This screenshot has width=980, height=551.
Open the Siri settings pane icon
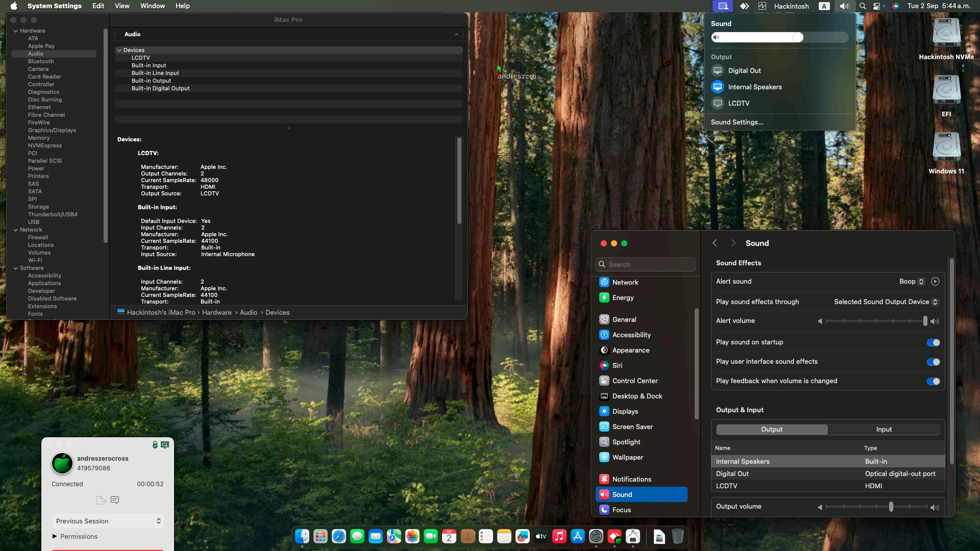click(x=604, y=366)
